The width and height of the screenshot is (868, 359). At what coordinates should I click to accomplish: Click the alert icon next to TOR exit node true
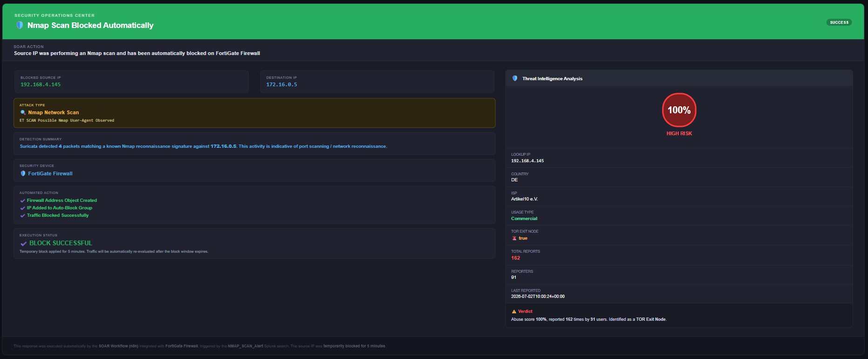(x=514, y=238)
